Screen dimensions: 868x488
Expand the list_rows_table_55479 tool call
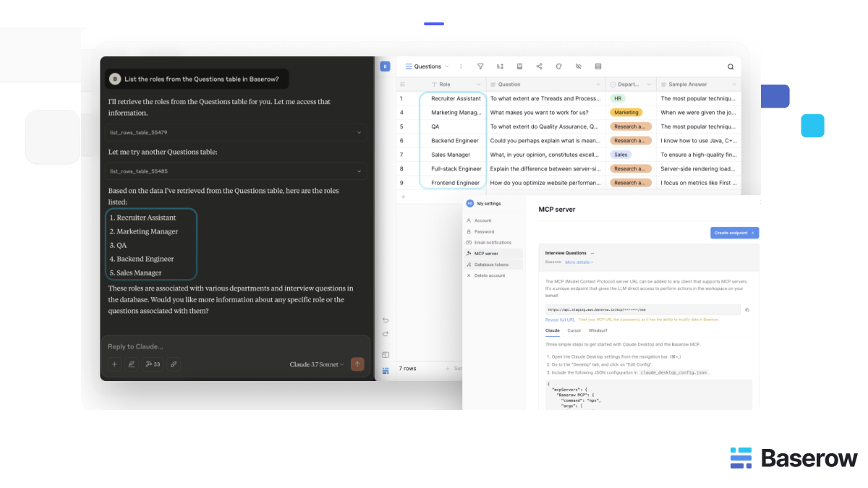(235, 132)
